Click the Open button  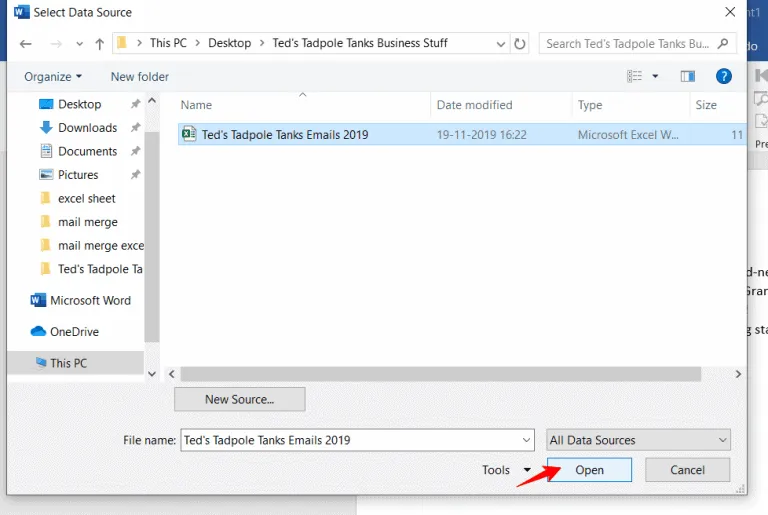click(589, 470)
